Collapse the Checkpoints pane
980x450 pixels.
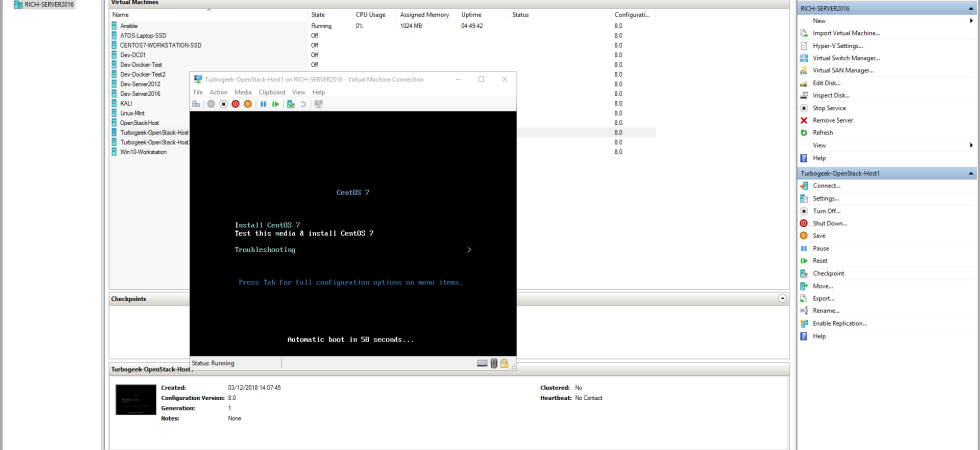pos(783,299)
